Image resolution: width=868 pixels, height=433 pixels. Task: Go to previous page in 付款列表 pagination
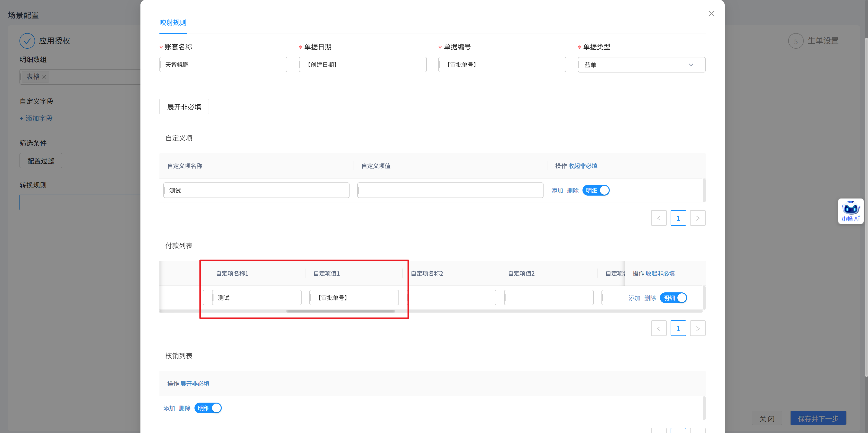click(x=658, y=328)
